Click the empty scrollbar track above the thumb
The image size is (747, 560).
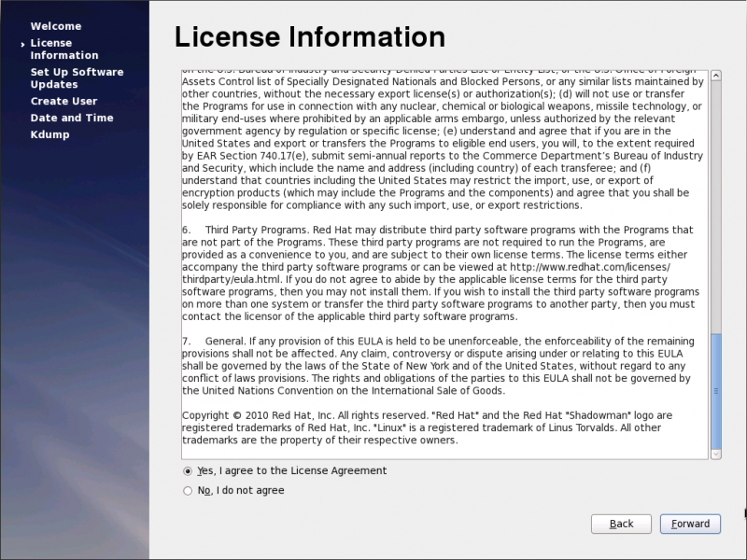coord(715,205)
